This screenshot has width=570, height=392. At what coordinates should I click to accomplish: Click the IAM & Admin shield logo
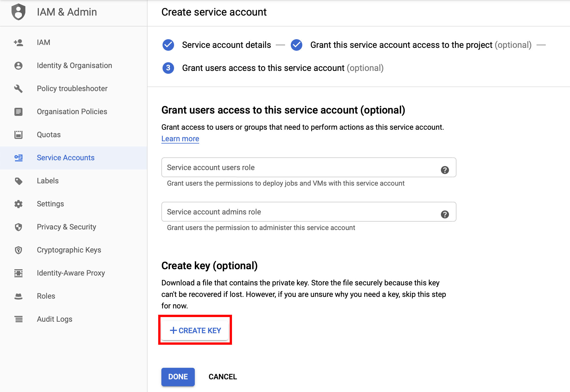tap(18, 12)
